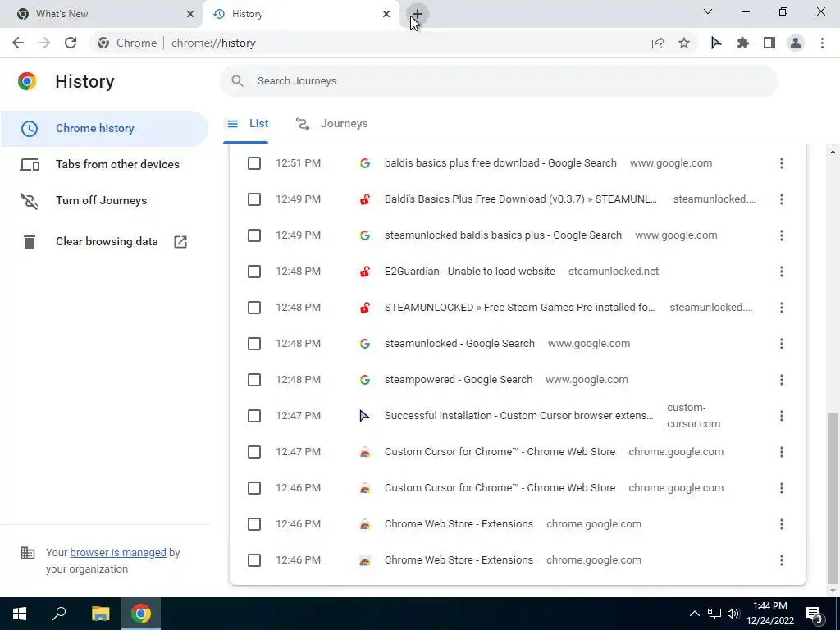Image resolution: width=840 pixels, height=630 pixels.
Task: Open the Custom Cursor extension icon
Action: 716,43
